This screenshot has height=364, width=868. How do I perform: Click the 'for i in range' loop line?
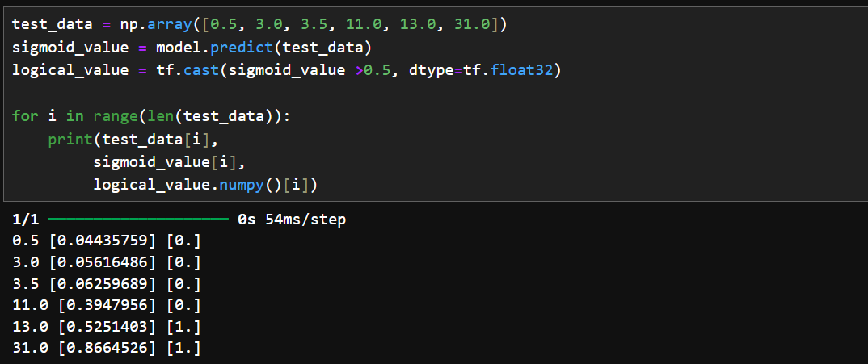pos(151,117)
